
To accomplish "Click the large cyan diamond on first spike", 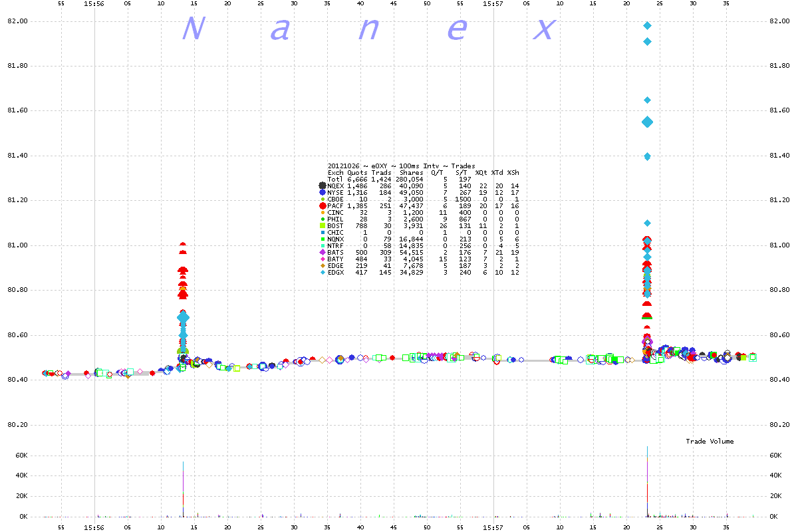I will 183,318.
